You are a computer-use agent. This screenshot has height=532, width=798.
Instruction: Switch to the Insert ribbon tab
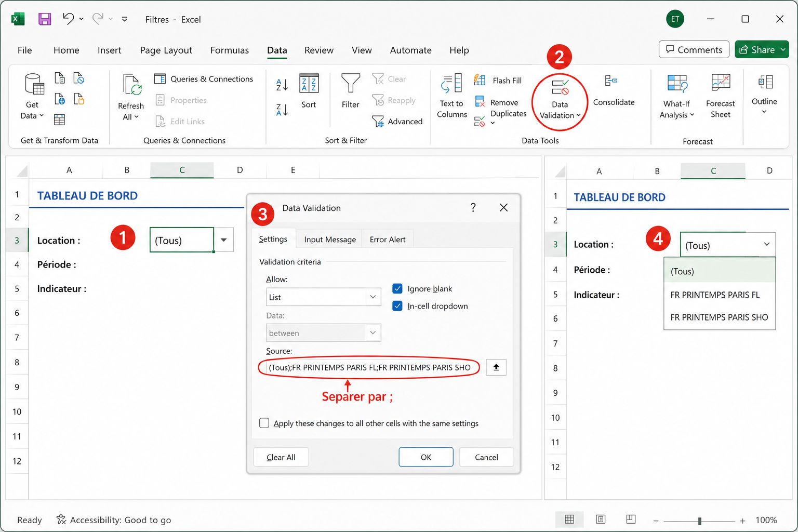(109, 50)
